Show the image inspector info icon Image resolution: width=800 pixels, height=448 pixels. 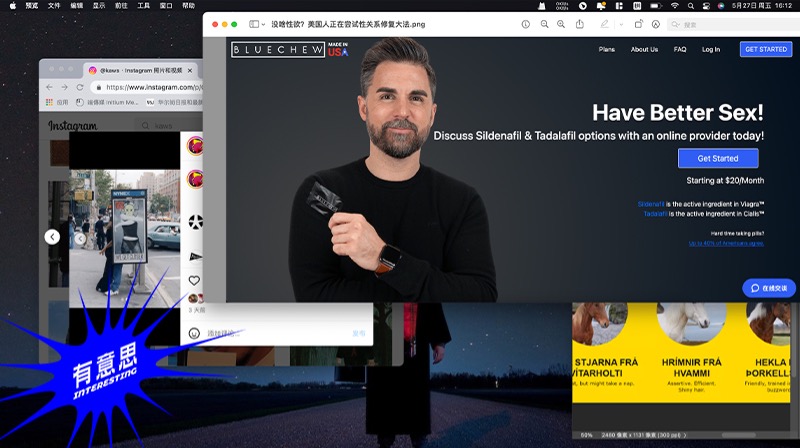pyautogui.click(x=526, y=24)
